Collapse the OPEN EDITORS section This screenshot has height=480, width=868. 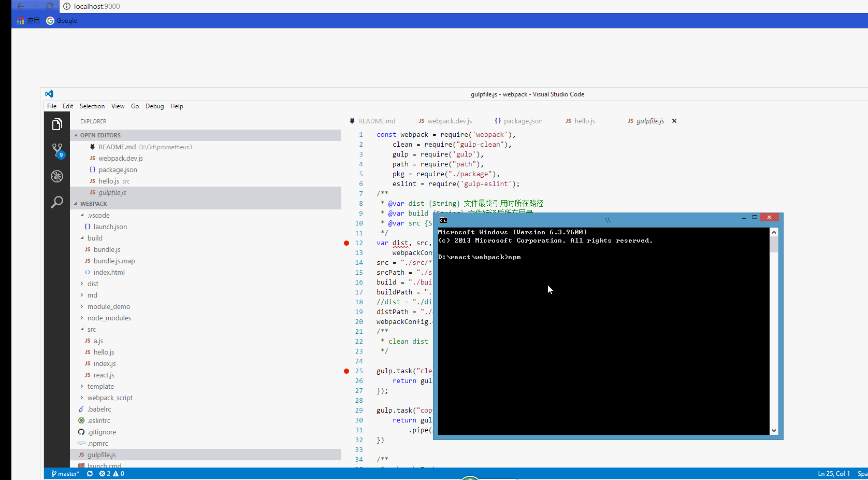[100, 135]
